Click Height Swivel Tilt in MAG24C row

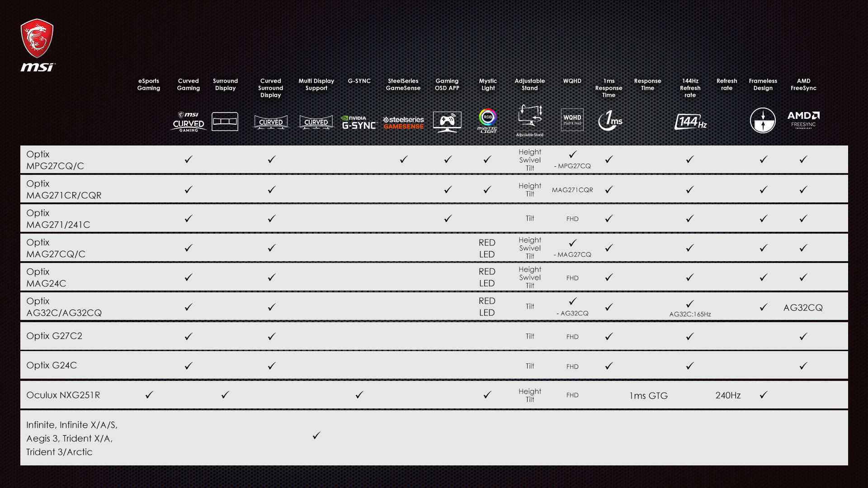pyautogui.click(x=530, y=277)
